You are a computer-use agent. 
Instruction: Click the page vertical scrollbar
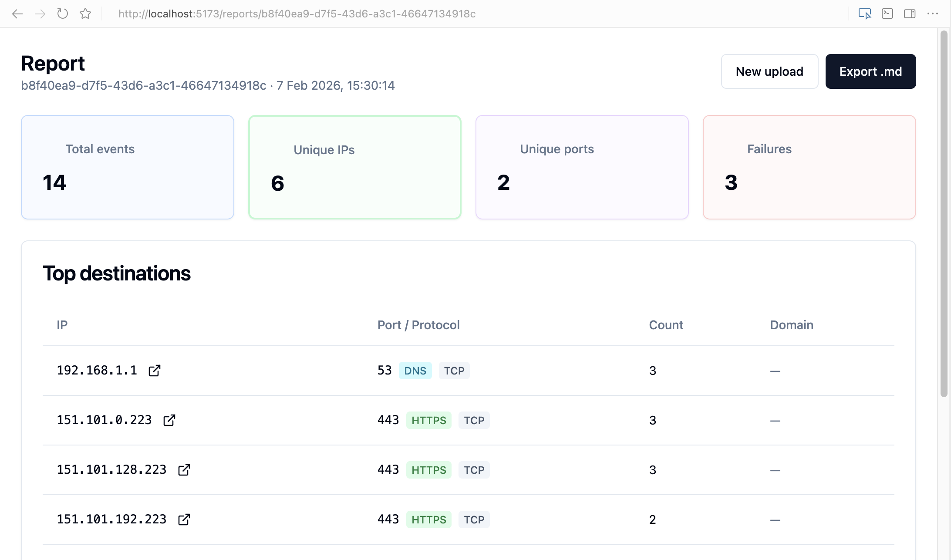tap(944, 213)
